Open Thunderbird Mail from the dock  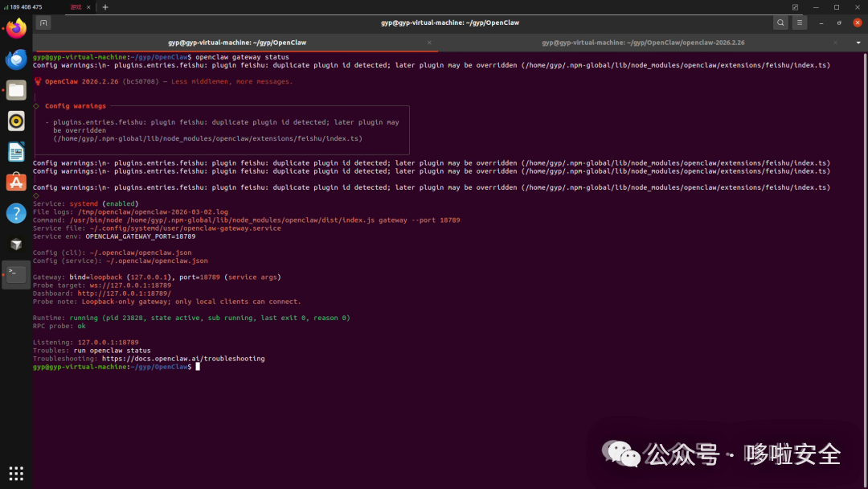pos(16,60)
